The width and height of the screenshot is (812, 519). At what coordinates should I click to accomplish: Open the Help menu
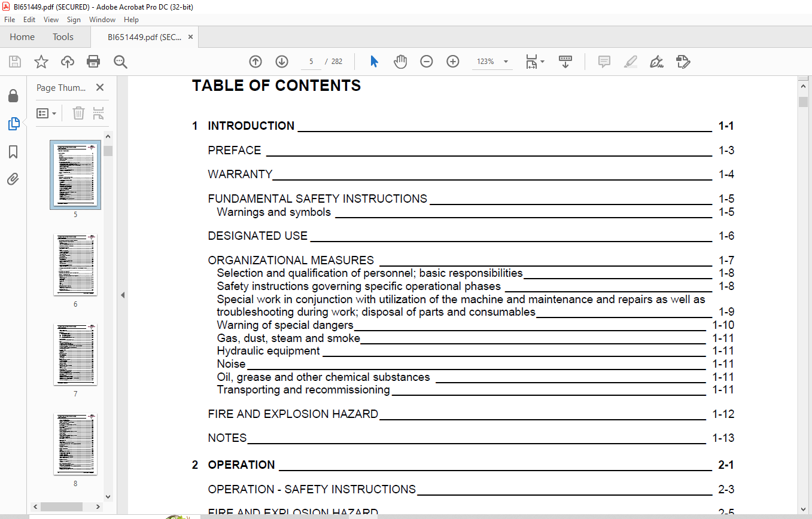click(131, 20)
